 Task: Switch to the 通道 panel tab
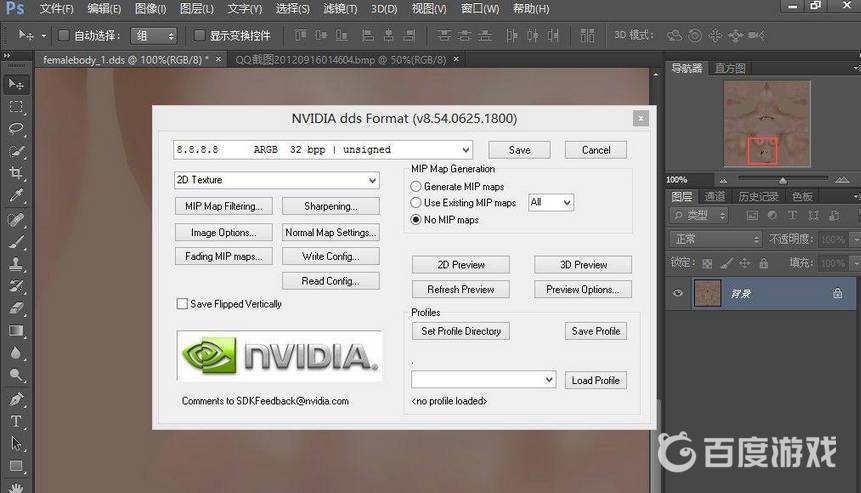[x=714, y=197]
